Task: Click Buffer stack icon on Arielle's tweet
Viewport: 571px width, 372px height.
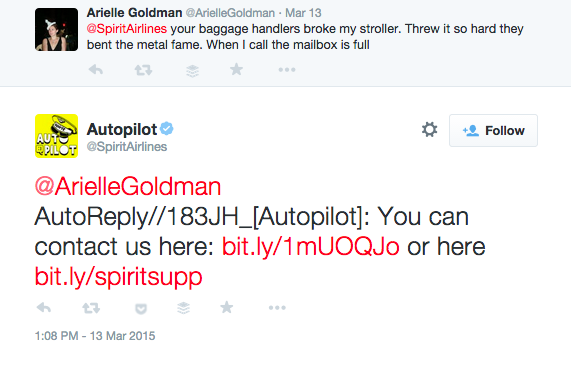Action: [192, 70]
